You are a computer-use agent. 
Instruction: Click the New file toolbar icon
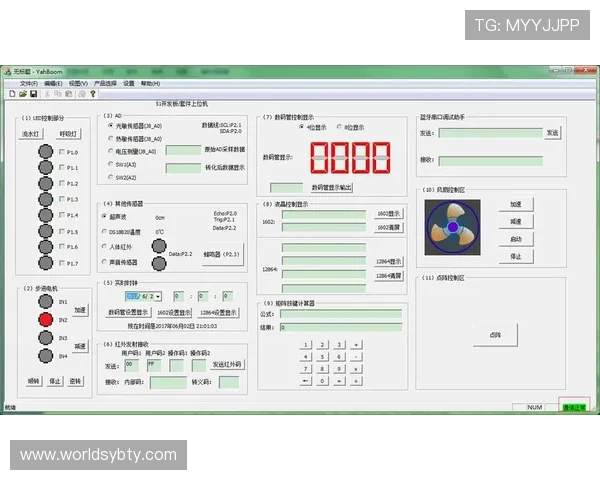[11, 94]
